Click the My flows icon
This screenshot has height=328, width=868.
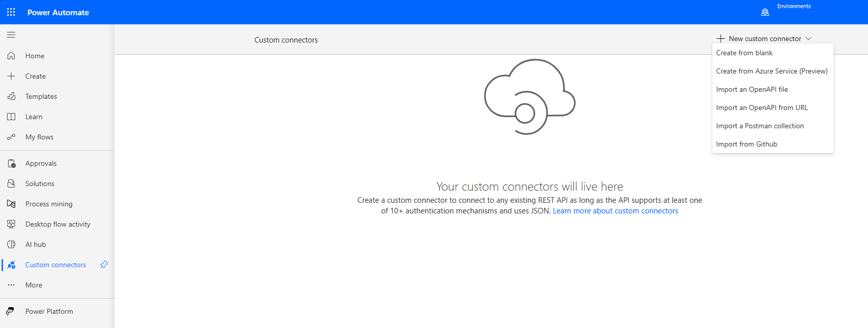tap(11, 137)
